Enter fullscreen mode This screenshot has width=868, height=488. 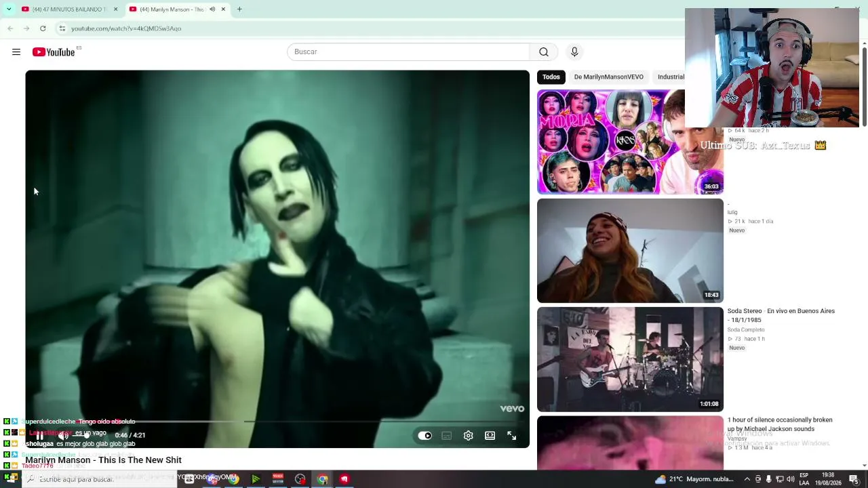pos(512,436)
